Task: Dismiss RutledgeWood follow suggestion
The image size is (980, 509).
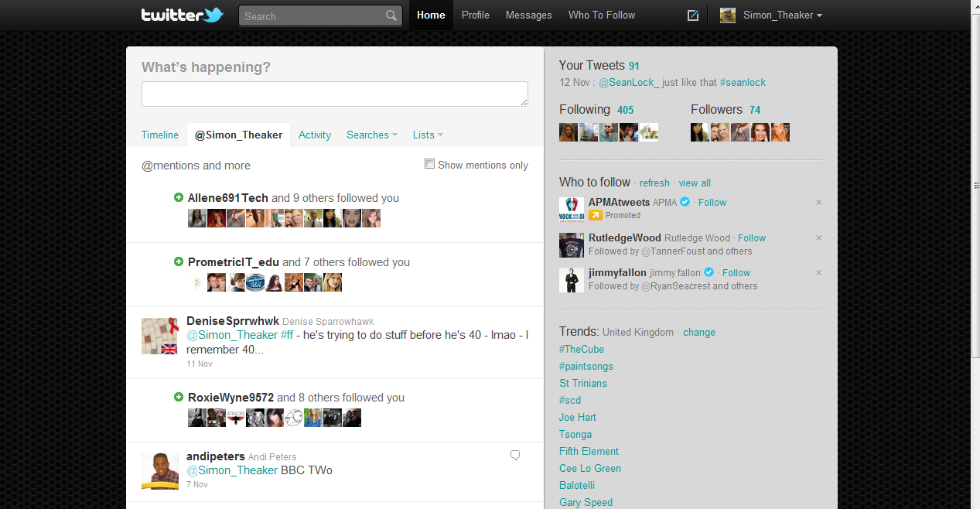Action: point(819,238)
